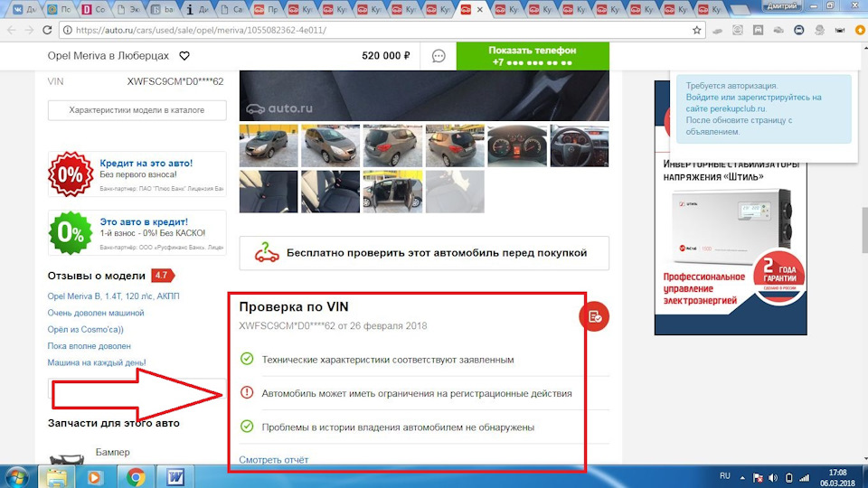Switch to the VK tab

pyautogui.click(x=24, y=9)
